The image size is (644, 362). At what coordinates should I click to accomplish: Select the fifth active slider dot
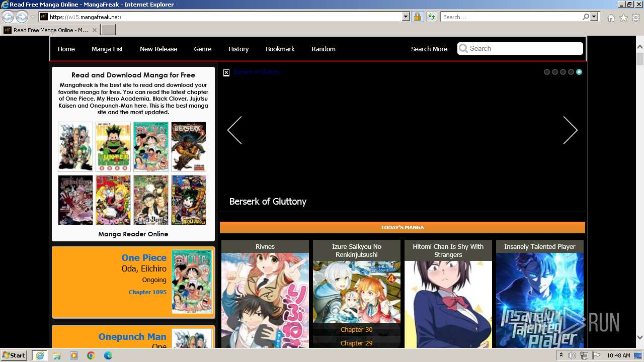[x=579, y=72]
